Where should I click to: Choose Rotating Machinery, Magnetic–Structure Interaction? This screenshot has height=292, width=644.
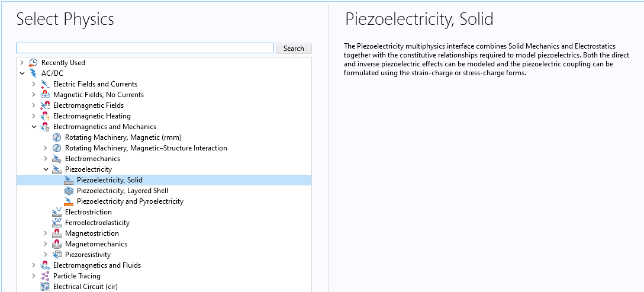point(146,148)
